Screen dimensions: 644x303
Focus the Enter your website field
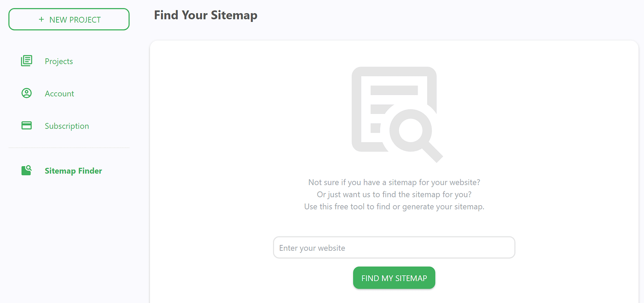point(394,247)
